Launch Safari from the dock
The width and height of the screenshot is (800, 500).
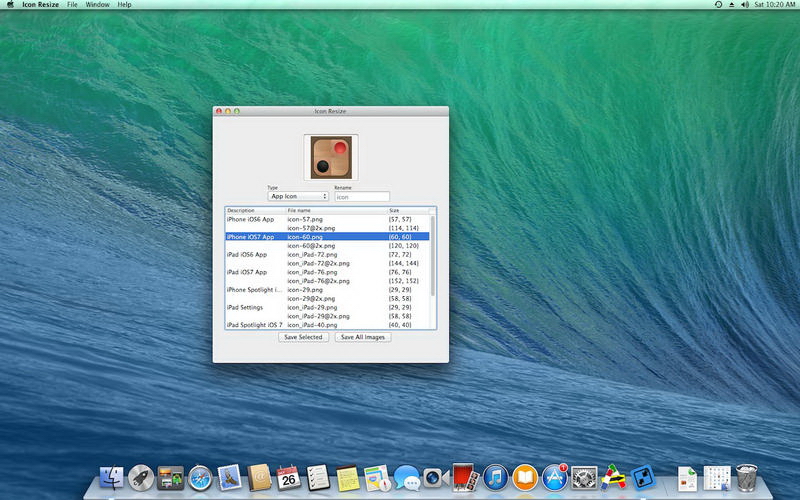pyautogui.click(x=200, y=478)
